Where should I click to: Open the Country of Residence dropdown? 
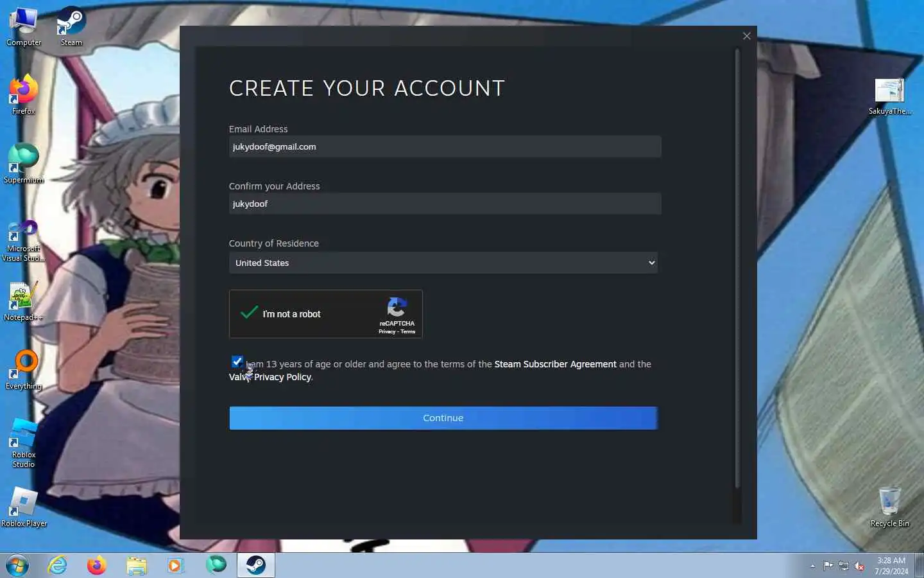click(x=443, y=263)
